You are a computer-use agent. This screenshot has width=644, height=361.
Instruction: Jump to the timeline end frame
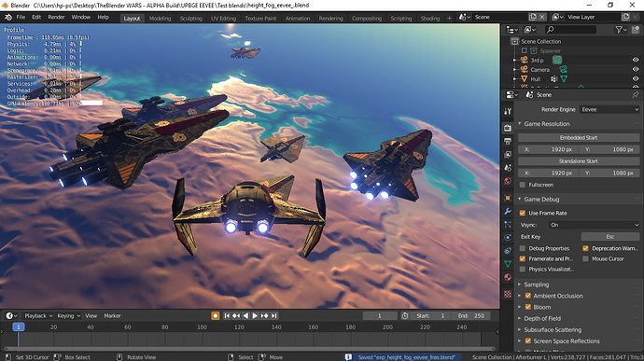(x=274, y=315)
